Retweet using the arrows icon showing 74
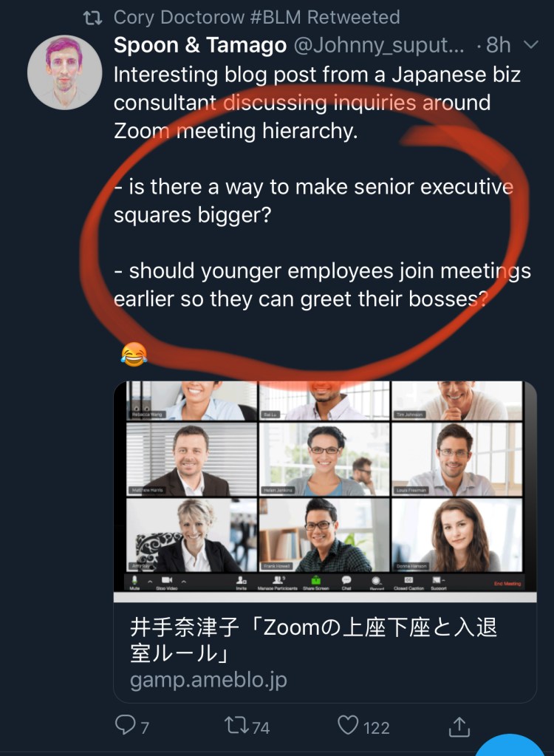Screen dimensions: 554x756 (237, 725)
